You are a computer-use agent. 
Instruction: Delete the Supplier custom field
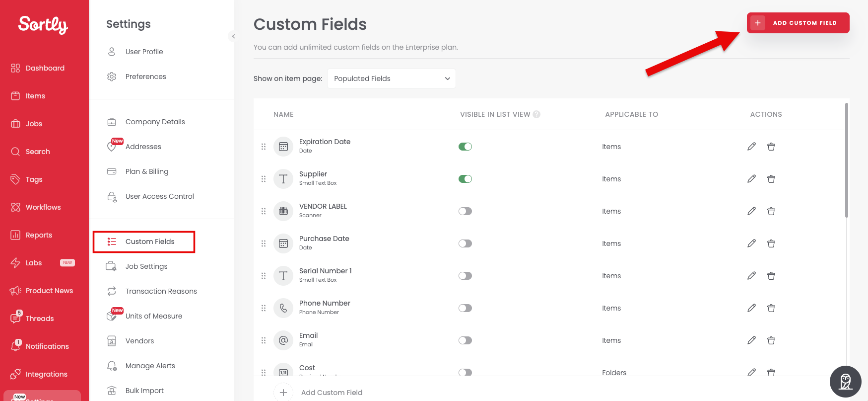point(771,179)
